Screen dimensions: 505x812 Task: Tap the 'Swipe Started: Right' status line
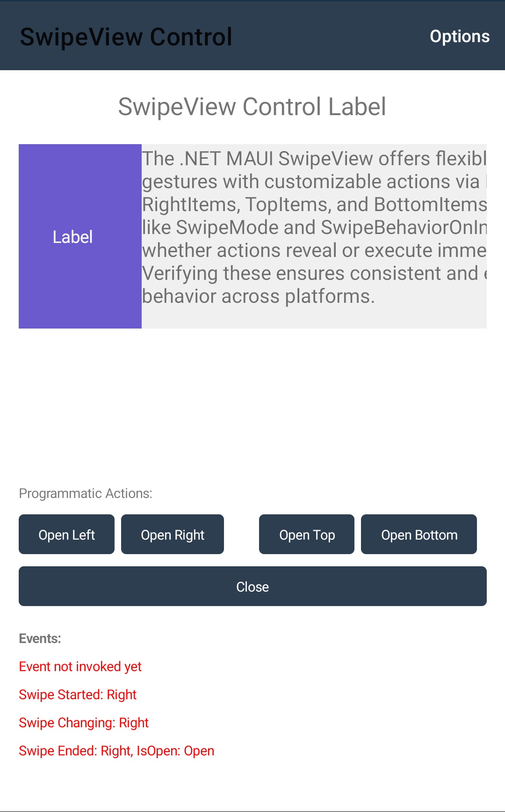[78, 695]
